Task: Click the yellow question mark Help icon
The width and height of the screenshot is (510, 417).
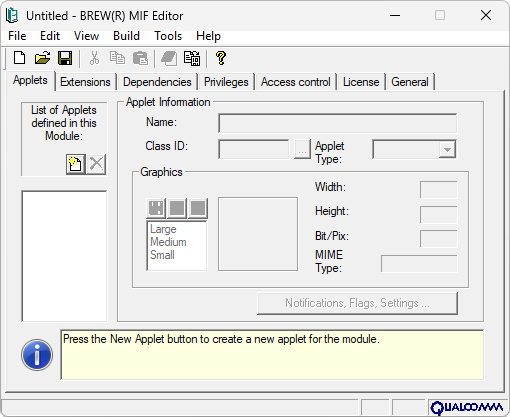Action: (221, 58)
